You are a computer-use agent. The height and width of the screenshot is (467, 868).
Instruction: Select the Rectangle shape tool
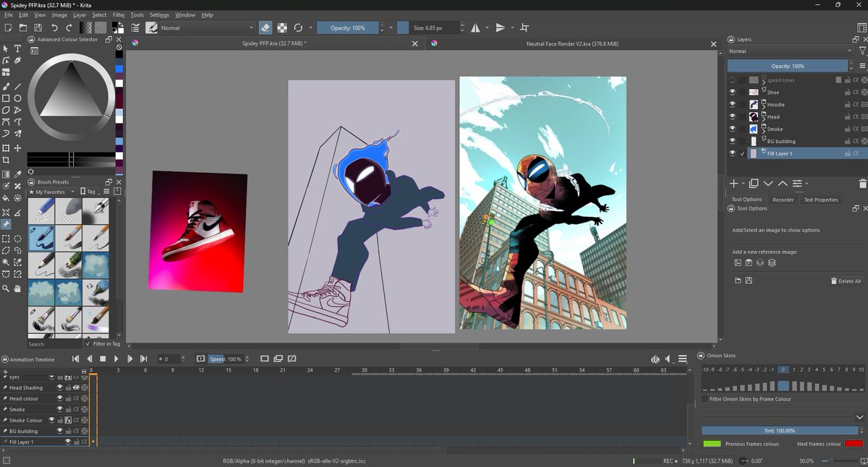[6, 98]
